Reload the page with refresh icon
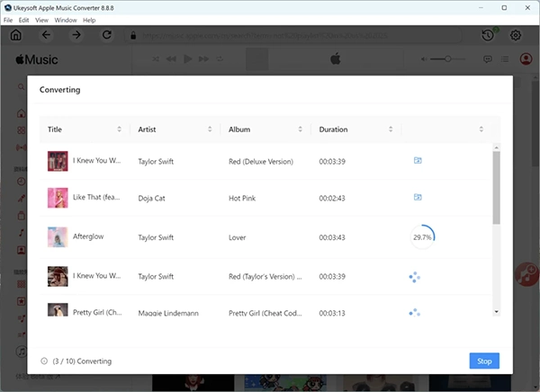Viewport: 540px width, 392px height. click(107, 35)
